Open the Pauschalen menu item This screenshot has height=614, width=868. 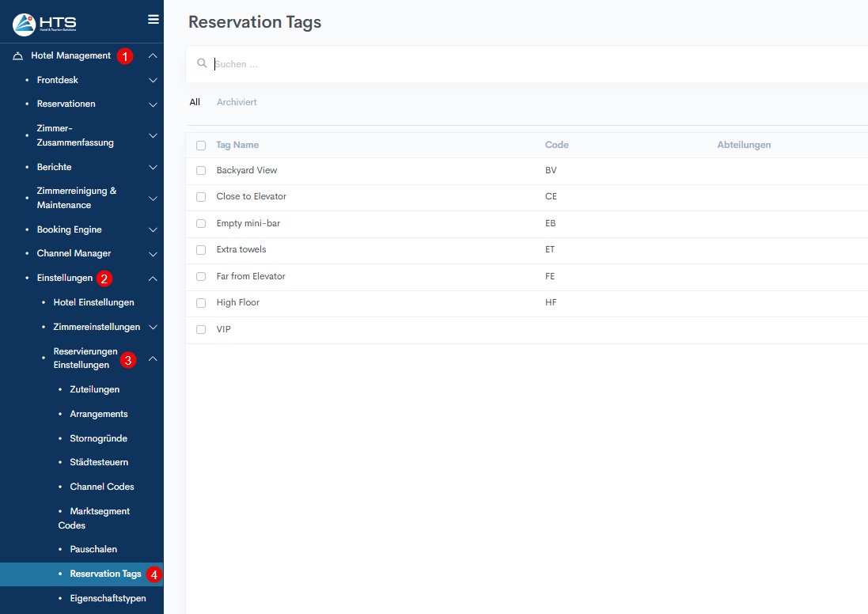(x=93, y=549)
